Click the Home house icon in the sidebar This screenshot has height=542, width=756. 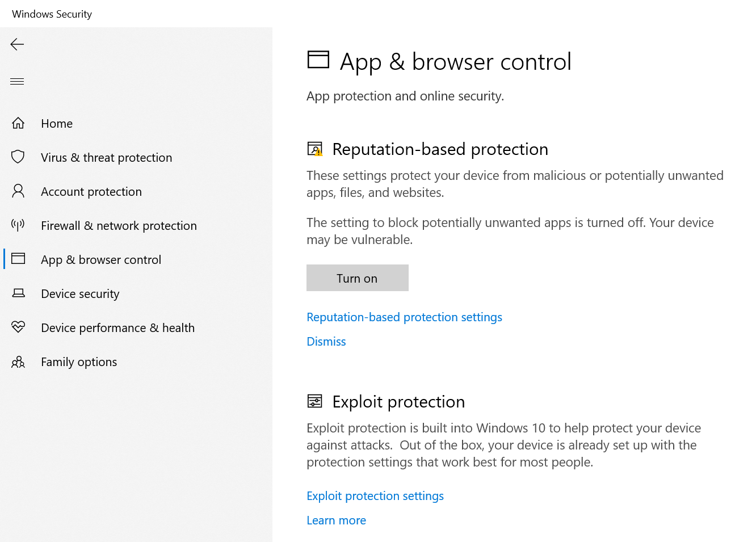(18, 123)
